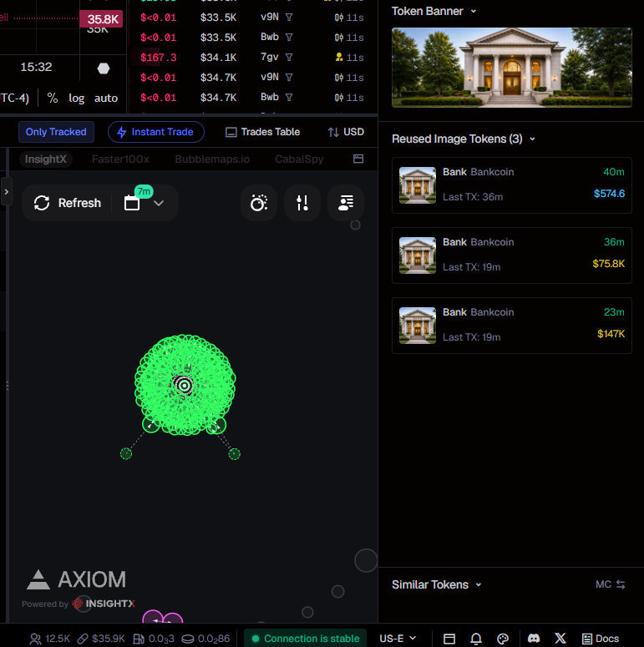Swap Similar Tokens MC sort arrows
Image resolution: width=644 pixels, height=647 pixels.
point(621,584)
